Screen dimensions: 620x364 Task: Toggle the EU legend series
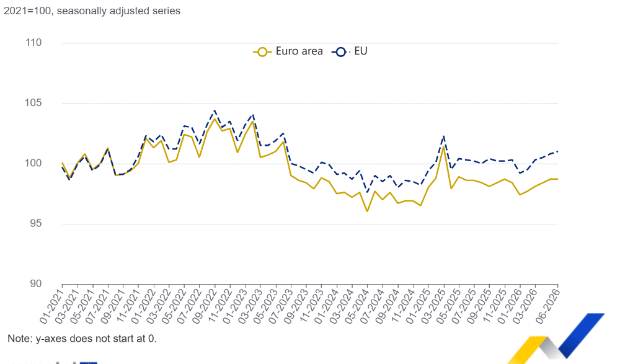(350, 51)
